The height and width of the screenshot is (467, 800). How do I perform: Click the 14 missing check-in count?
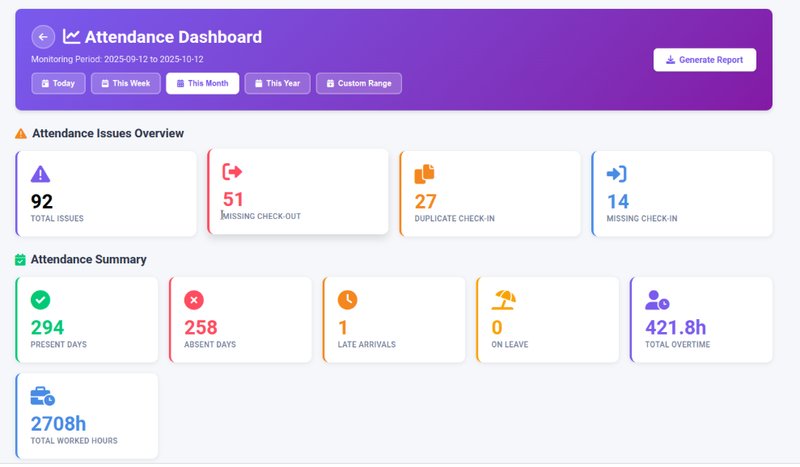[x=618, y=202]
